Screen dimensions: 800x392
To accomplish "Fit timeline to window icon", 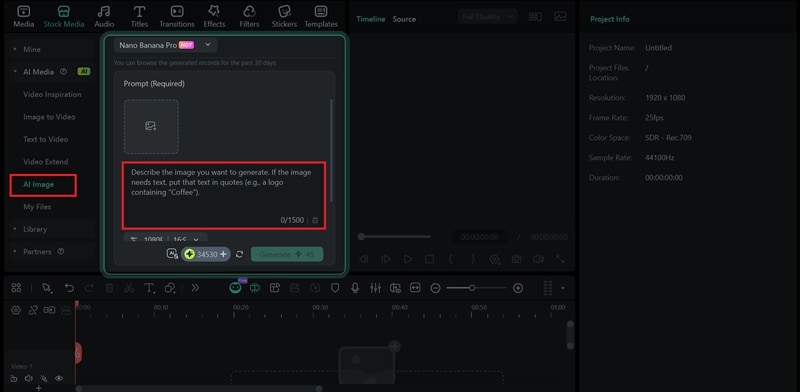I will pos(415,288).
